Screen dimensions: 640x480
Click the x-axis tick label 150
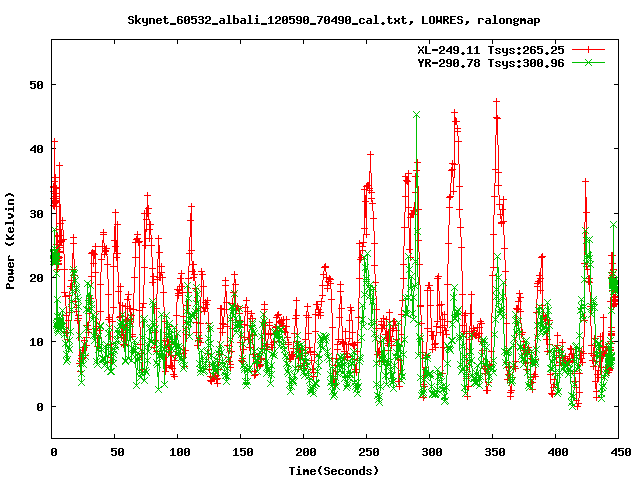click(x=243, y=452)
